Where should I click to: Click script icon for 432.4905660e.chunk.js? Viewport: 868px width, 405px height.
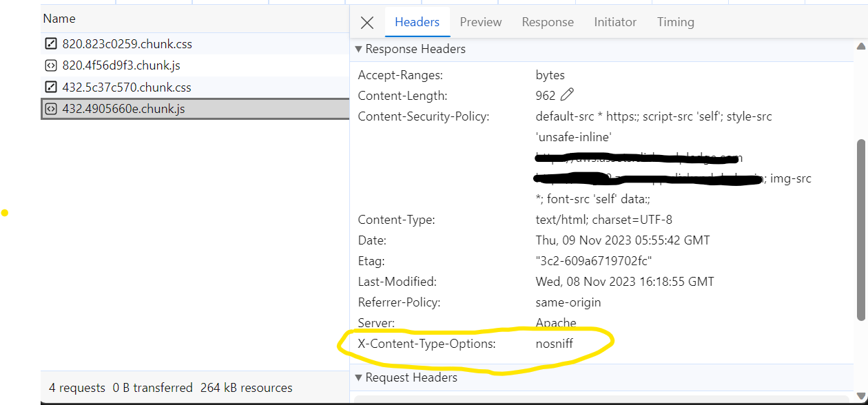point(50,109)
